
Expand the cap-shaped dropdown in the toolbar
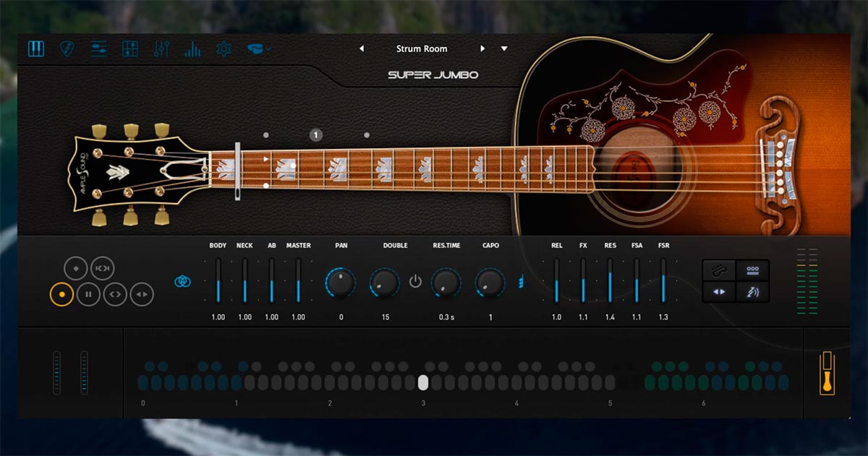click(x=258, y=49)
